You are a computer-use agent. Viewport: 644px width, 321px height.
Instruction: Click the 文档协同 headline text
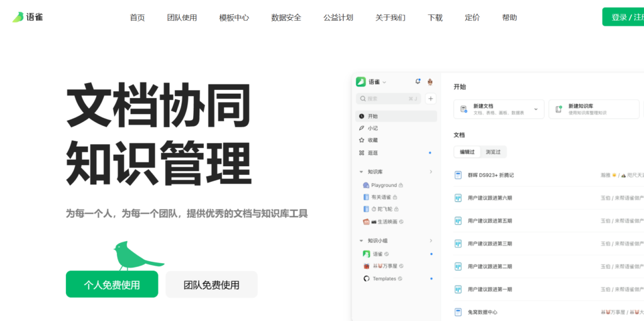[158, 106]
